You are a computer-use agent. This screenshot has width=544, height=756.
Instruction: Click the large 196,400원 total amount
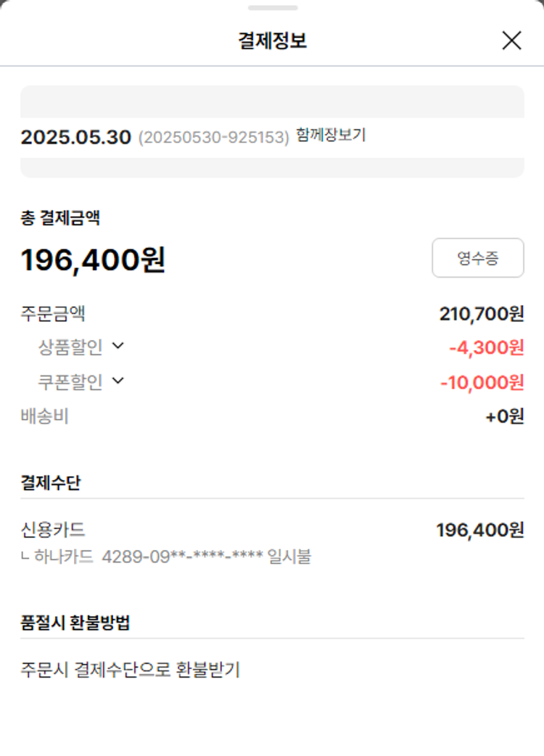click(93, 260)
